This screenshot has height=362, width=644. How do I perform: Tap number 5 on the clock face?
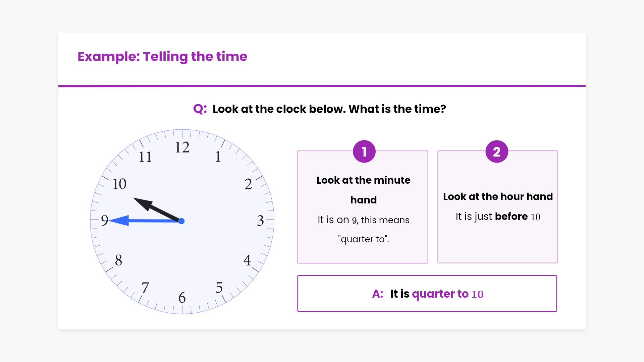219,288
